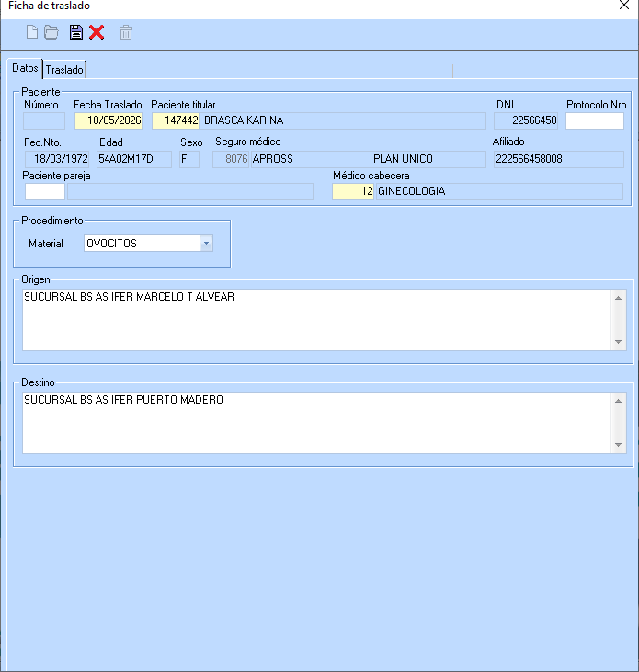Expand the Material dropdown arrow

pyautogui.click(x=206, y=244)
